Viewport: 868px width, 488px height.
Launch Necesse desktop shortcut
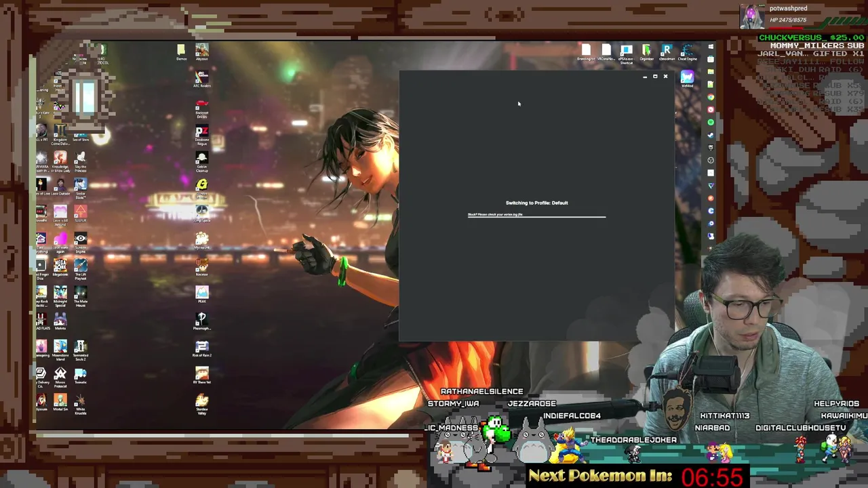(201, 267)
